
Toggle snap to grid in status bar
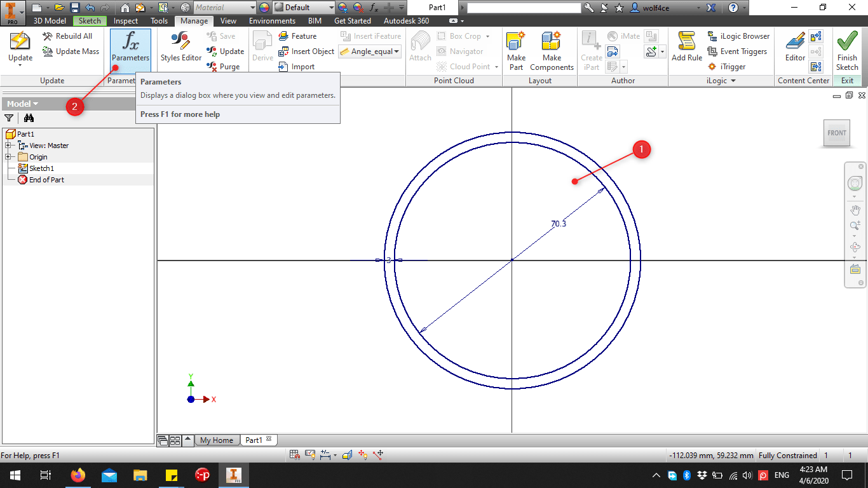point(295,455)
